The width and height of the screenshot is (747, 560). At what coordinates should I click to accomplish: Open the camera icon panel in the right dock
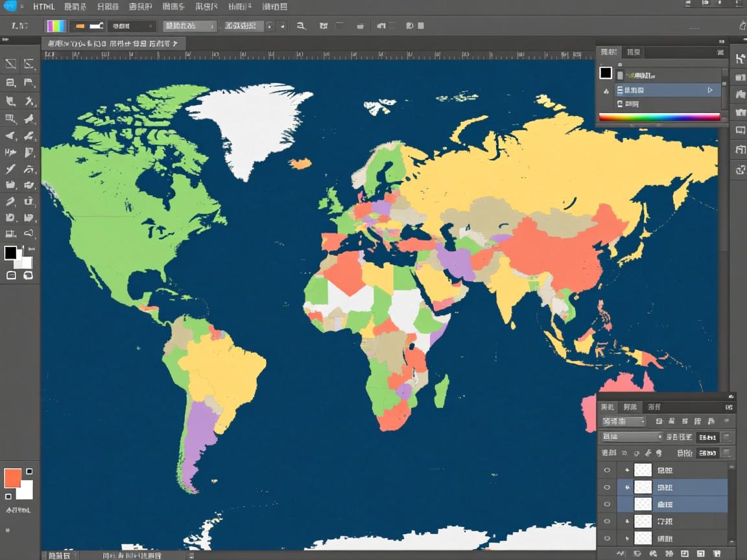[740, 113]
